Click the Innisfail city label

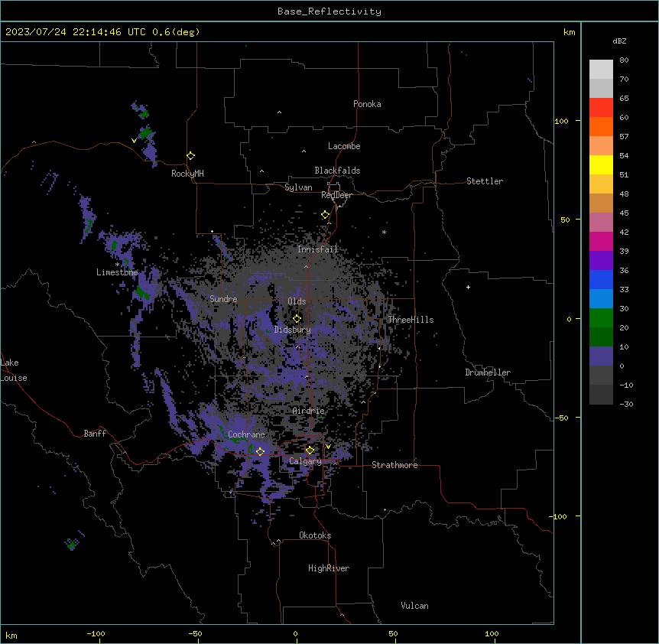(x=317, y=249)
